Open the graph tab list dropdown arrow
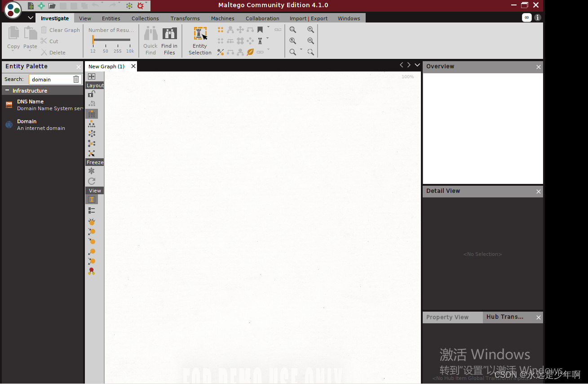 [417, 65]
